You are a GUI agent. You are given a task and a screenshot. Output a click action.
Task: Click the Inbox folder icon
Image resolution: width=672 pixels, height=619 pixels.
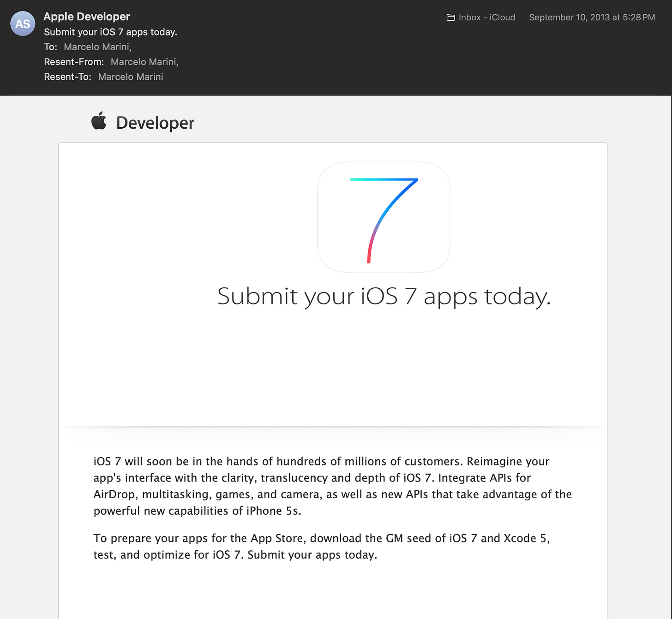(450, 18)
